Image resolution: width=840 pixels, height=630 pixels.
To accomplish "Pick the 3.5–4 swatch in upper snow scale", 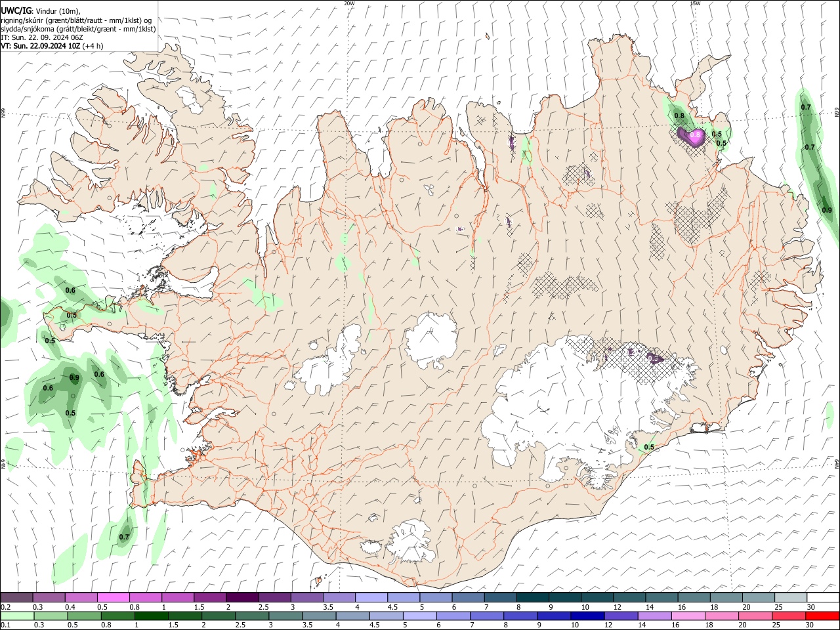I will tap(339, 598).
